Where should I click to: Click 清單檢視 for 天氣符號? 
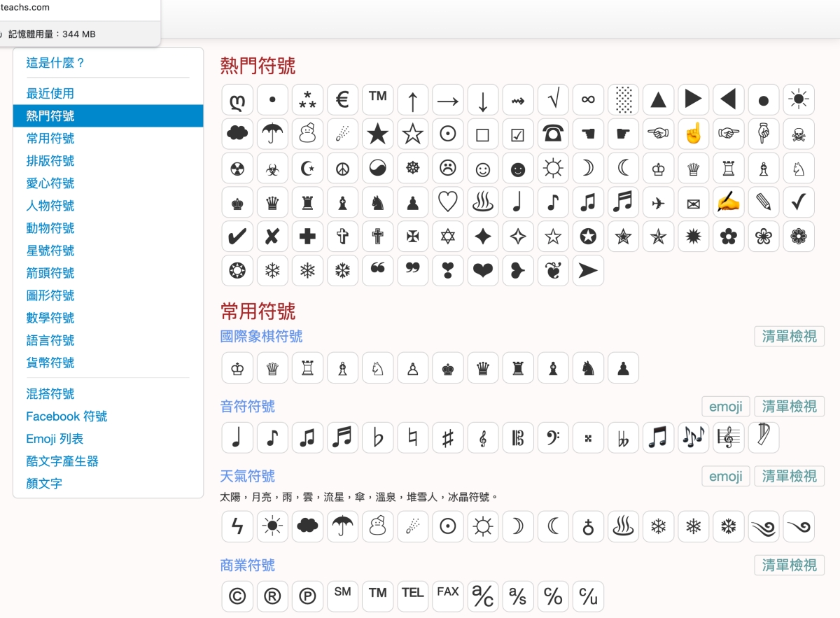(789, 477)
